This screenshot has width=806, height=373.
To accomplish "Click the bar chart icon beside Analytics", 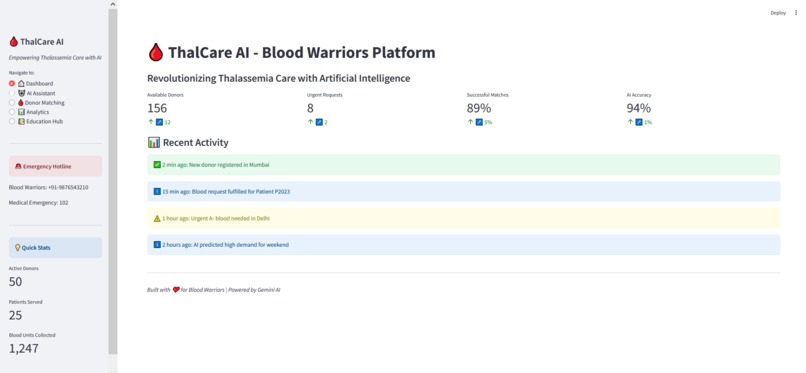I will [21, 112].
